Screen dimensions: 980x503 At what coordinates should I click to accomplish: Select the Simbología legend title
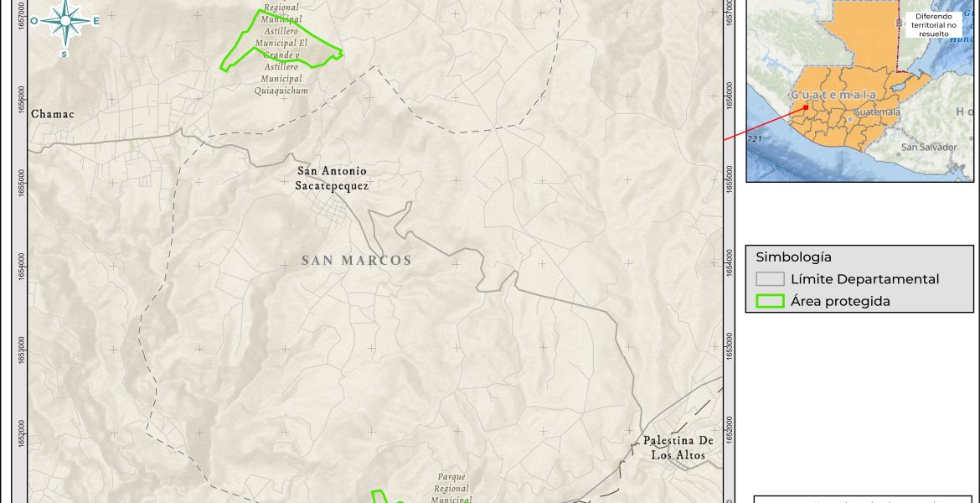pos(794,257)
